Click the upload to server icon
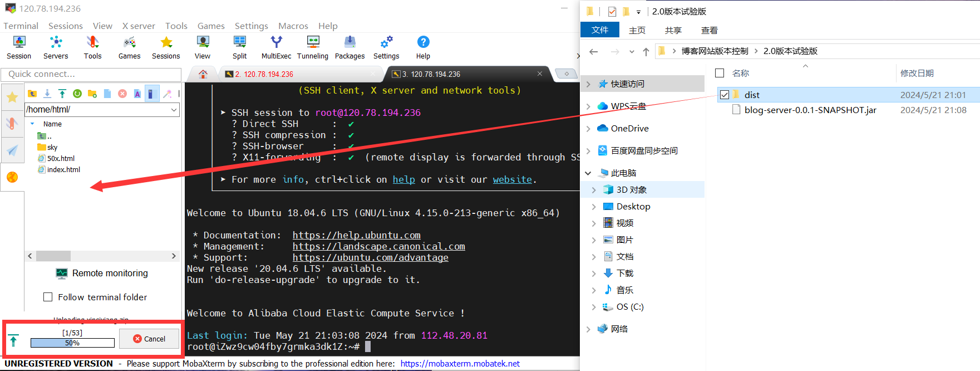980x371 pixels. pos(62,94)
